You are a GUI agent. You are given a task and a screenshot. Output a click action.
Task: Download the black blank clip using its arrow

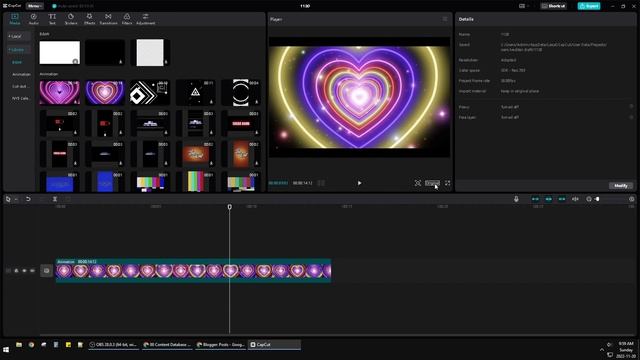click(120, 62)
